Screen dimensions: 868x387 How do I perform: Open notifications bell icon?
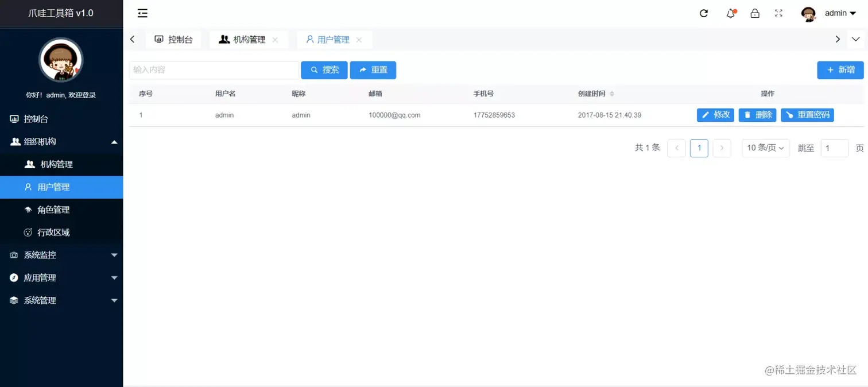point(731,13)
